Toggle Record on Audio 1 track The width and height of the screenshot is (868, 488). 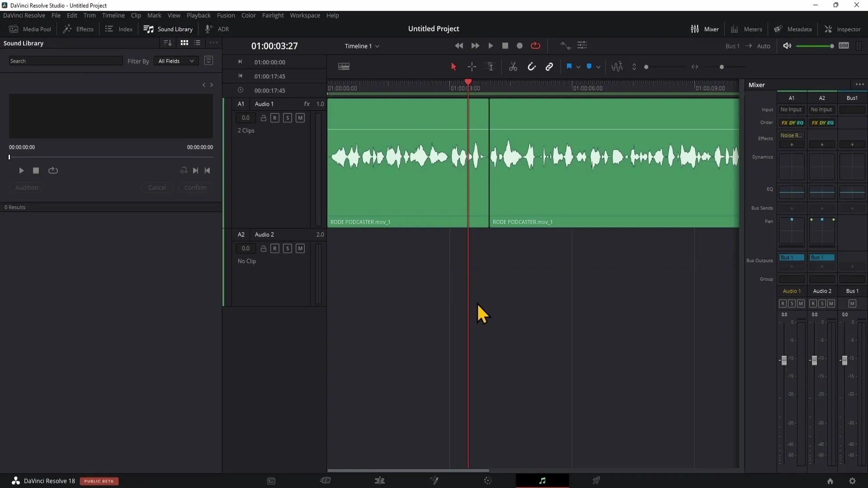pos(275,117)
